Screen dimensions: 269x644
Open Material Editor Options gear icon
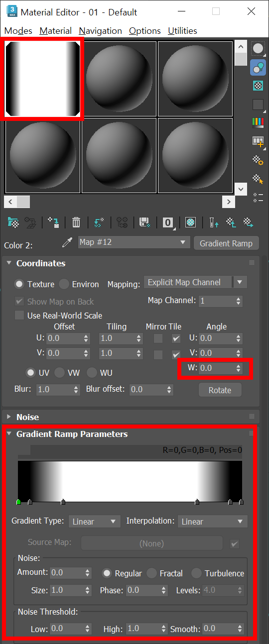click(x=258, y=160)
